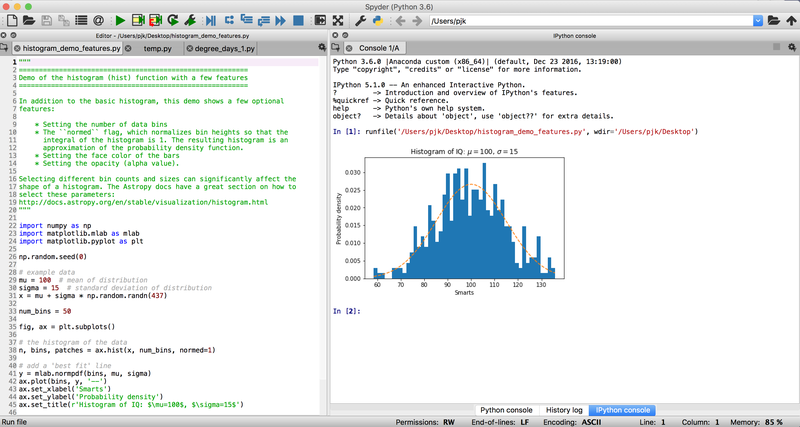The width and height of the screenshot is (800, 427).
Task: Click the grey stop square in the console tab bar
Action: click(x=777, y=47)
